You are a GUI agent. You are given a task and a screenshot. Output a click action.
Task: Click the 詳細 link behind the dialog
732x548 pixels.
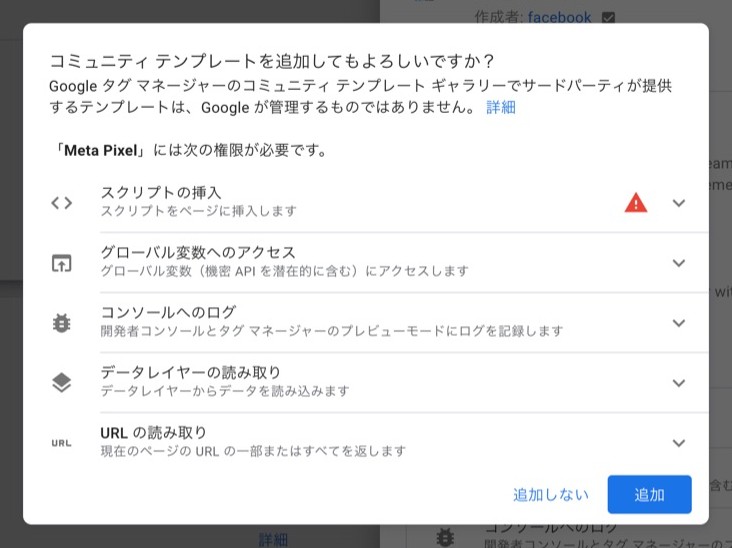pyautogui.click(x=273, y=540)
